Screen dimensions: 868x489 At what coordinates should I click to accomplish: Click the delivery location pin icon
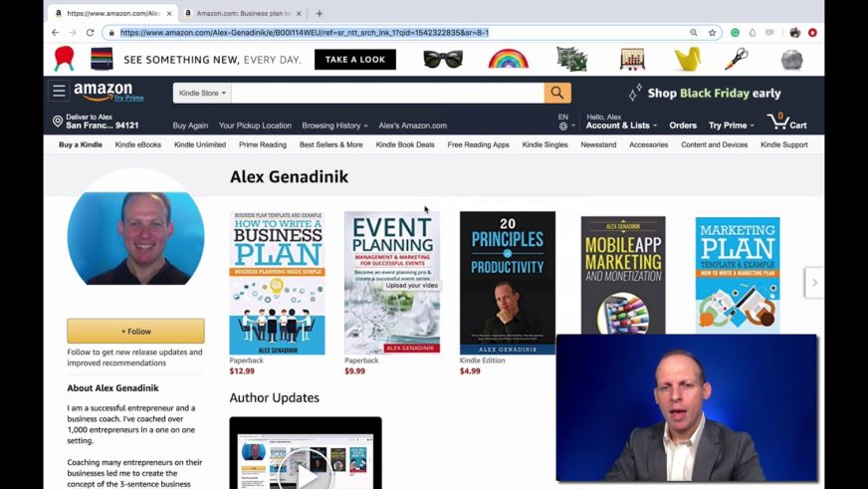58,122
